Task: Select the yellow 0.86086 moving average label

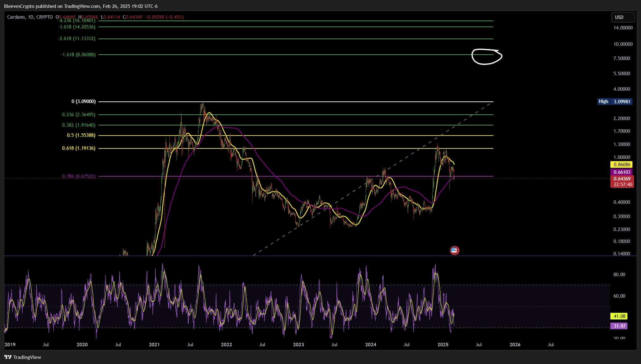Action: (x=622, y=164)
